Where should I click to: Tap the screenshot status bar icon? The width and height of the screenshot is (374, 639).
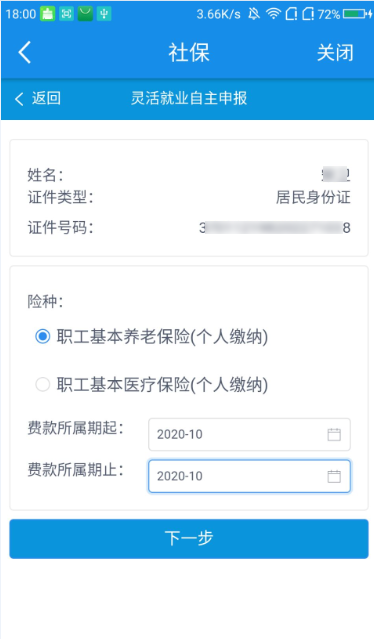click(x=66, y=14)
